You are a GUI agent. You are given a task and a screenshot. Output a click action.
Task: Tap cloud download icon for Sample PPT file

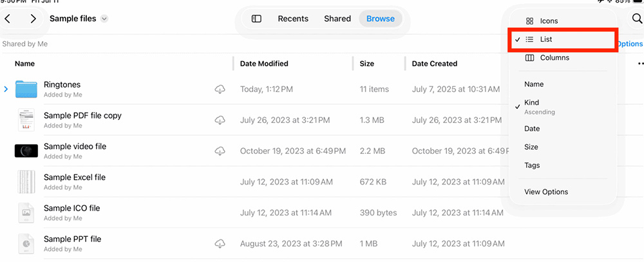pyautogui.click(x=220, y=244)
